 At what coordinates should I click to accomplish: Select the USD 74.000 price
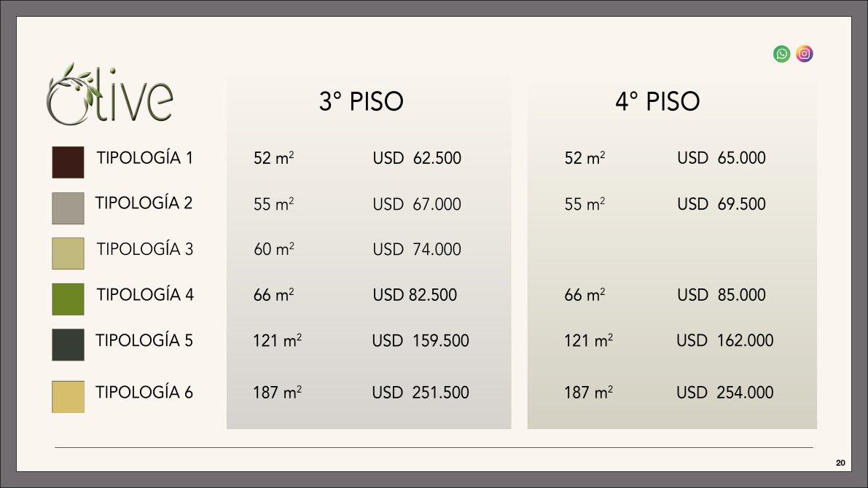(x=417, y=249)
